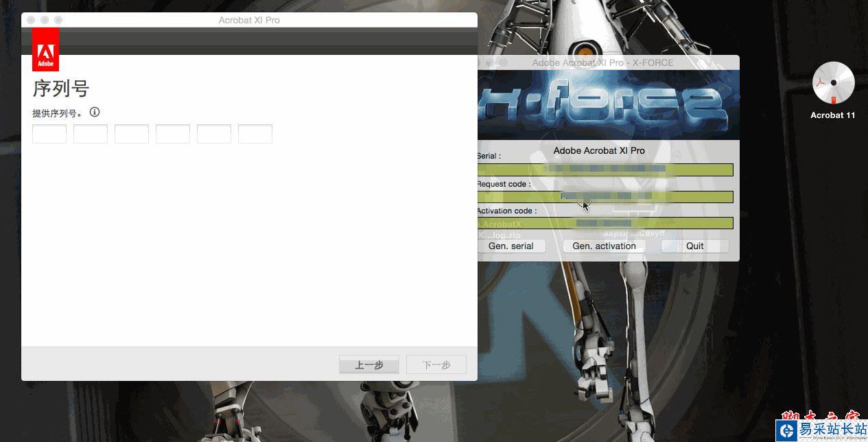Click the Adobe logo in the installer
868x442 pixels.
point(45,49)
